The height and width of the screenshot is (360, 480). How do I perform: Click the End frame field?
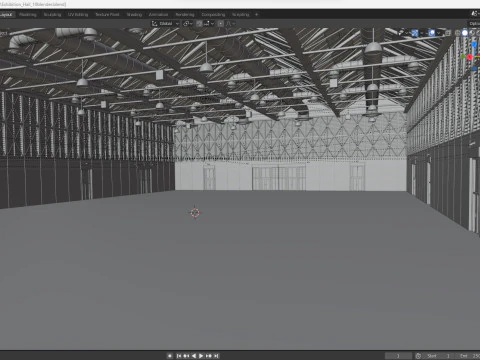(468, 356)
